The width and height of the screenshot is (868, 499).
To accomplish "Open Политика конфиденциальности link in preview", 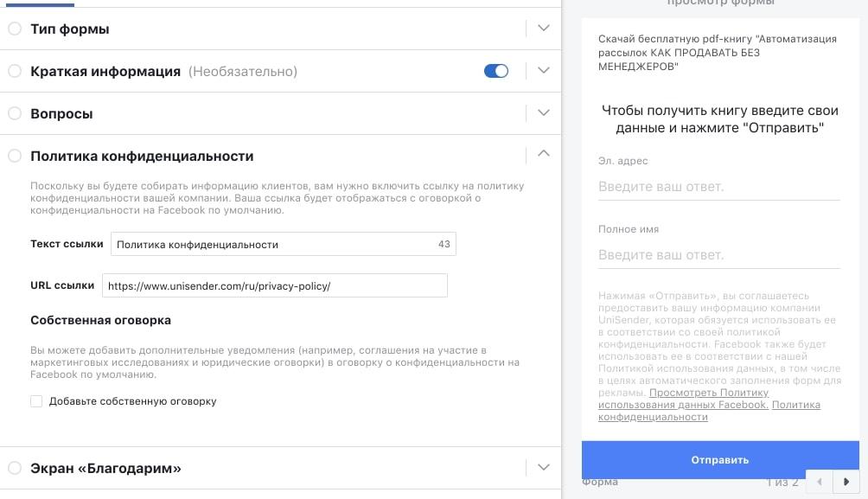I will 709,411.
